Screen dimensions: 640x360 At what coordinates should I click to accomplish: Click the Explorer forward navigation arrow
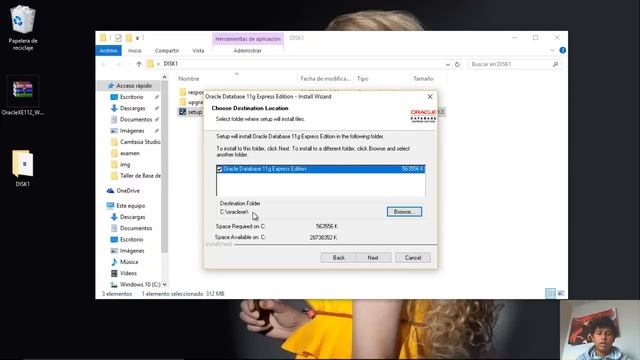[x=119, y=64]
